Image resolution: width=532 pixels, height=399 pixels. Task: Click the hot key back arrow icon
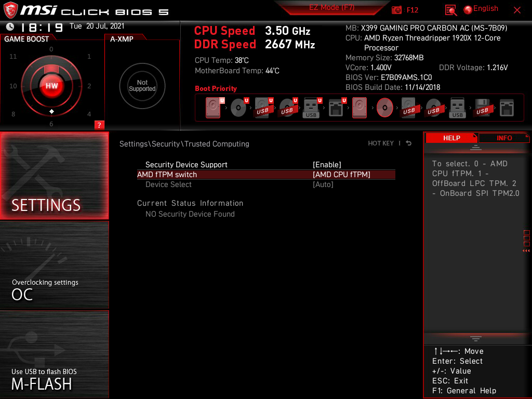click(408, 143)
